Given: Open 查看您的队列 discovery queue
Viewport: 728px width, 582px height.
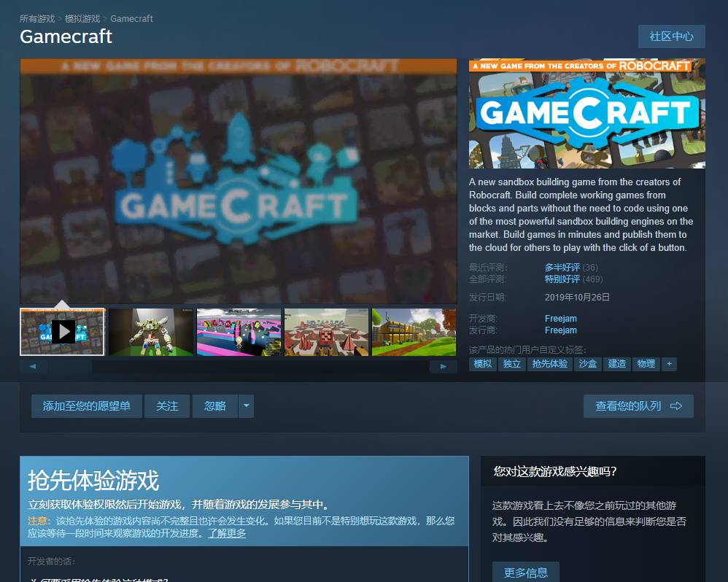Looking at the screenshot, I should tap(638, 406).
